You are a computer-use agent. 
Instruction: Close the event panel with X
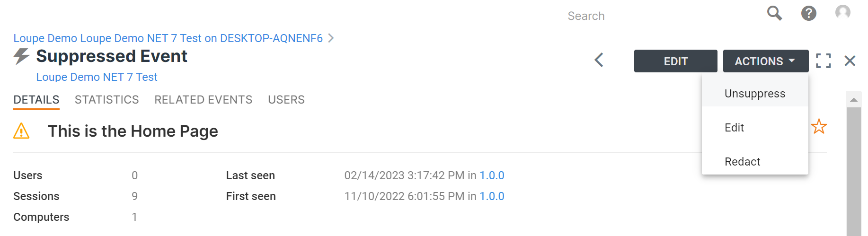coord(850,61)
